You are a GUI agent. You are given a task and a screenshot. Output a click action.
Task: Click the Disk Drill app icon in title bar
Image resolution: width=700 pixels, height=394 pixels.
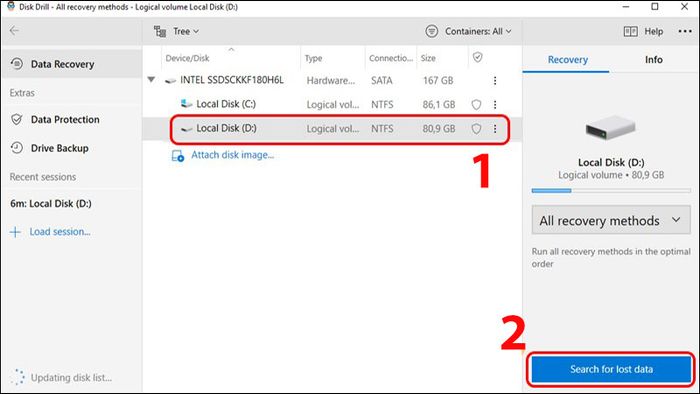tap(11, 6)
